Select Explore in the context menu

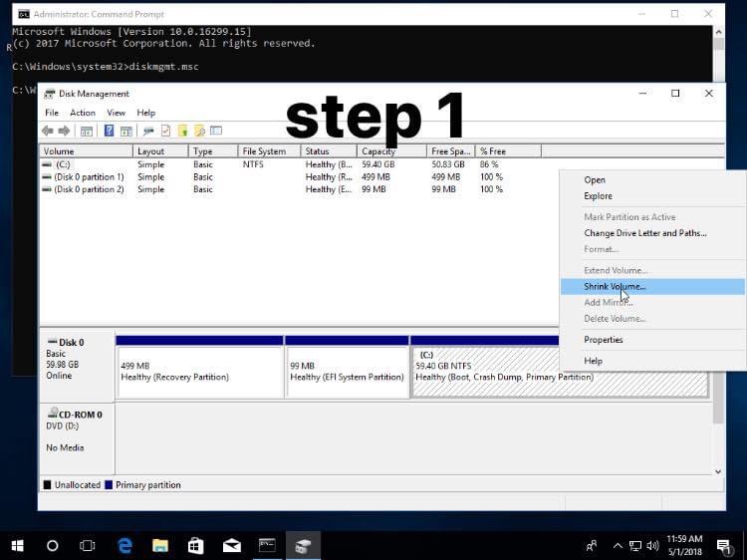pyautogui.click(x=652, y=196)
